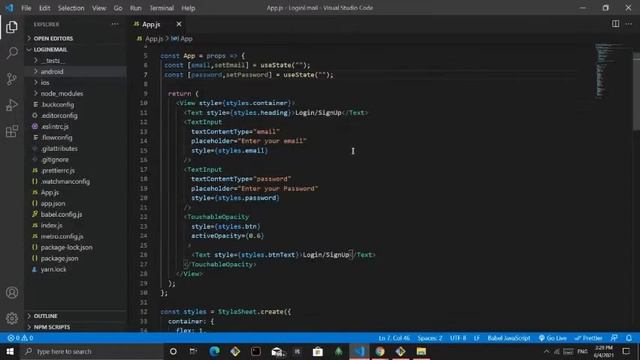640x360 pixels.
Task: Click the Go Live status bar button
Action: tap(553, 338)
